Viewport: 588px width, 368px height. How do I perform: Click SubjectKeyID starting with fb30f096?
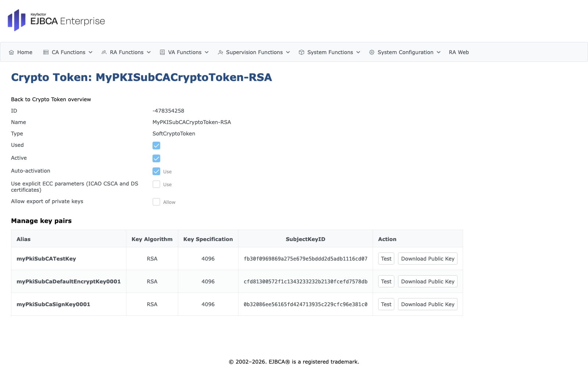tap(305, 259)
